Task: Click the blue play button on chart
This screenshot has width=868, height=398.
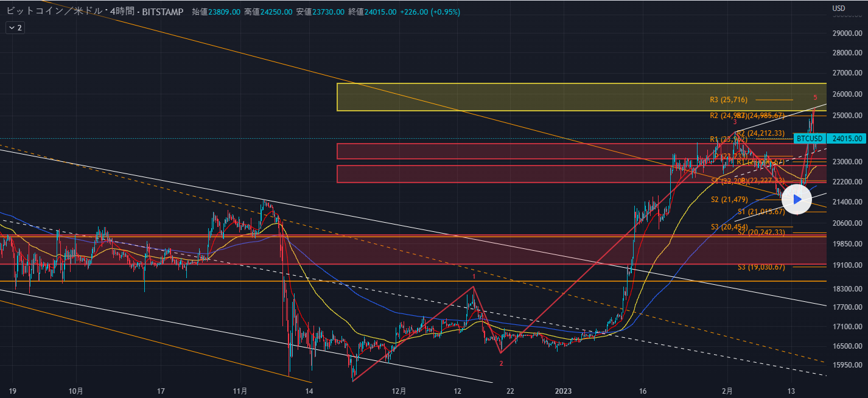Action: click(x=796, y=199)
